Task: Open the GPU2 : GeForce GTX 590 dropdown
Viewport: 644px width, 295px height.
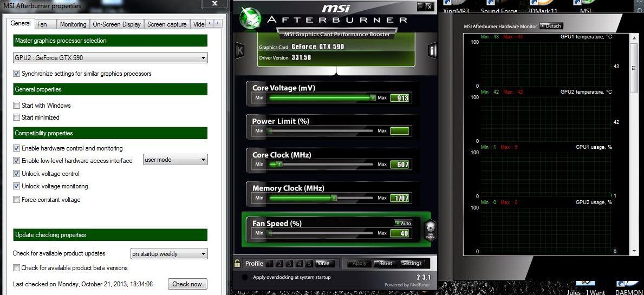Action: coord(110,58)
